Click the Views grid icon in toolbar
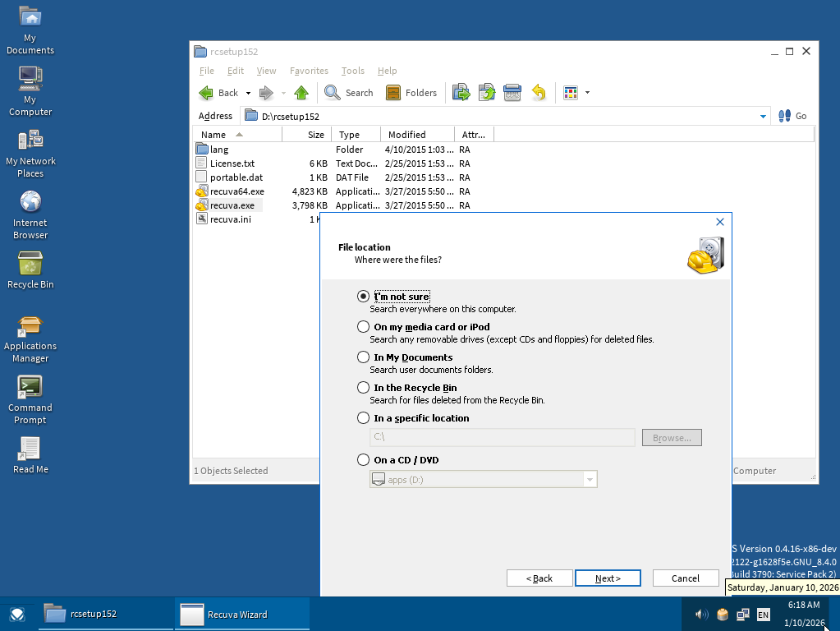Image resolution: width=840 pixels, height=631 pixels. click(x=571, y=93)
